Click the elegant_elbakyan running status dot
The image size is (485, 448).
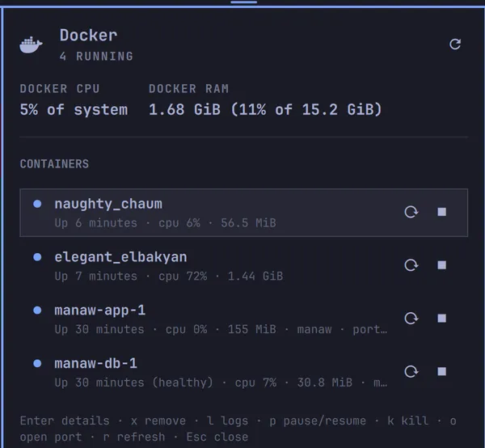[37, 257]
